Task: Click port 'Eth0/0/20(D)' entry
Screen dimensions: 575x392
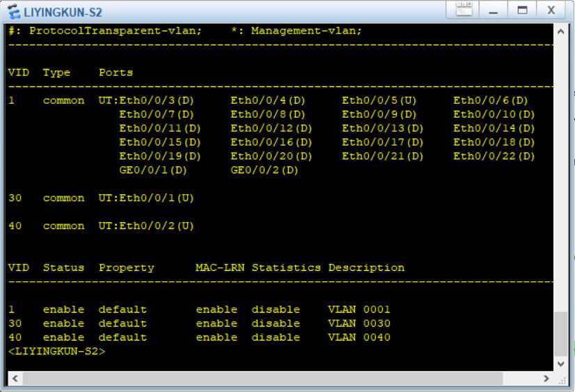Action: (x=271, y=156)
